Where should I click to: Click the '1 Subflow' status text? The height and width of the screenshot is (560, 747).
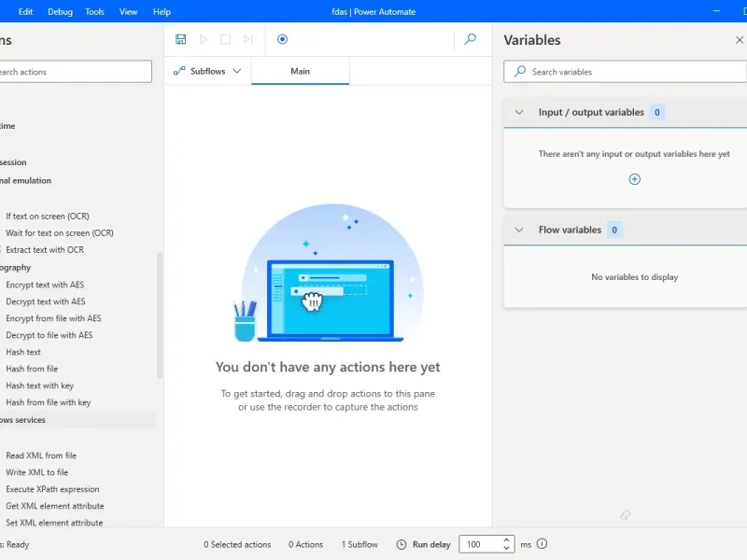pos(359,544)
